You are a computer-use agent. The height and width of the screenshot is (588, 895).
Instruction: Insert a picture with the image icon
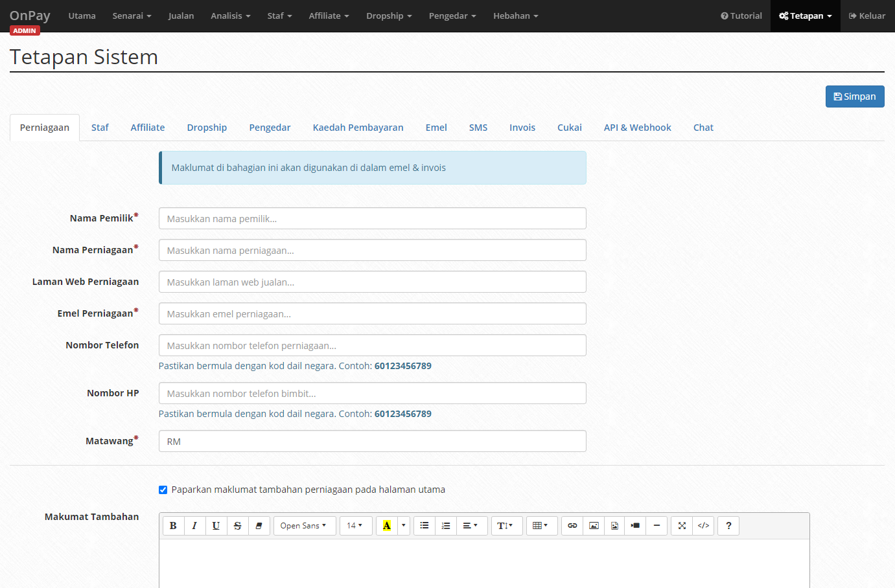click(594, 526)
